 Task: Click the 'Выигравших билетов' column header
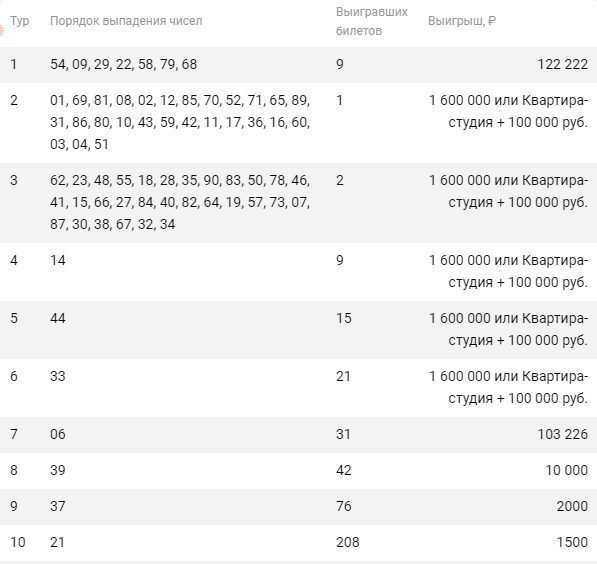click(x=372, y=21)
